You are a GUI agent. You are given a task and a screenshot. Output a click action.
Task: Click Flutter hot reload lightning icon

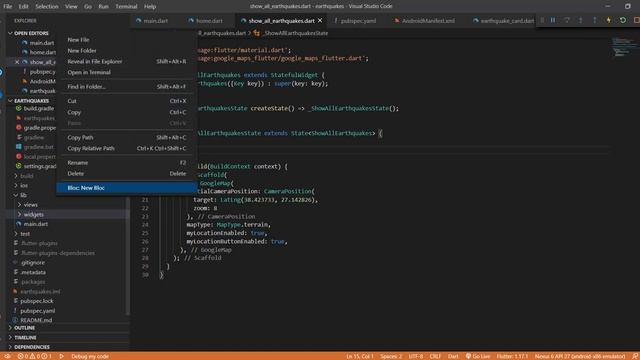point(609,20)
